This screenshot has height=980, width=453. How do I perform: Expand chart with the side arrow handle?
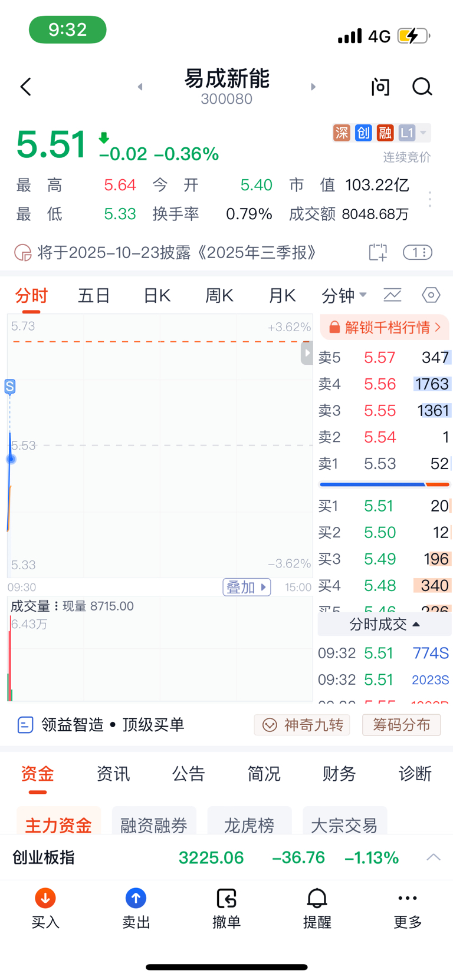tap(307, 353)
